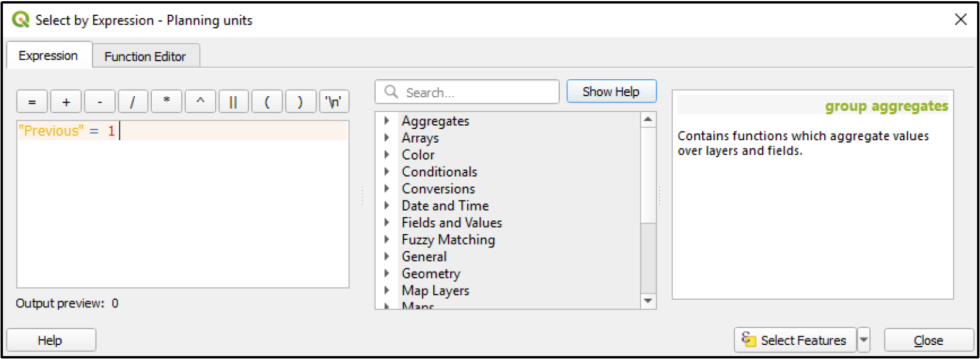Select the Expression tab
The height and width of the screenshot is (359, 980).
pos(48,56)
